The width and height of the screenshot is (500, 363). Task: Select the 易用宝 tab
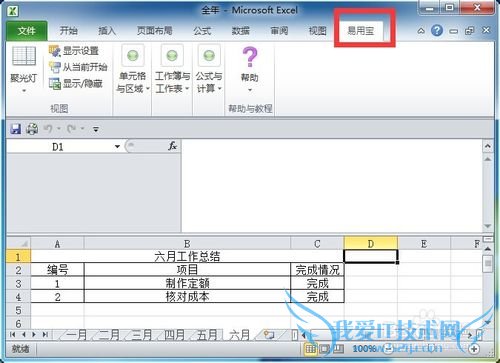pyautogui.click(x=361, y=31)
